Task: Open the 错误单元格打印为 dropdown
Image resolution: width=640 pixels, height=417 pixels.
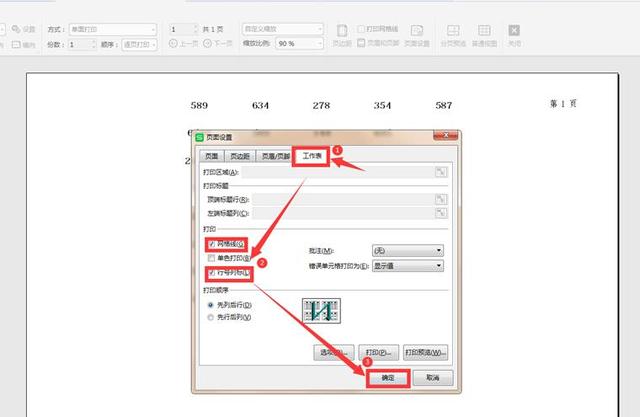Action: click(408, 266)
